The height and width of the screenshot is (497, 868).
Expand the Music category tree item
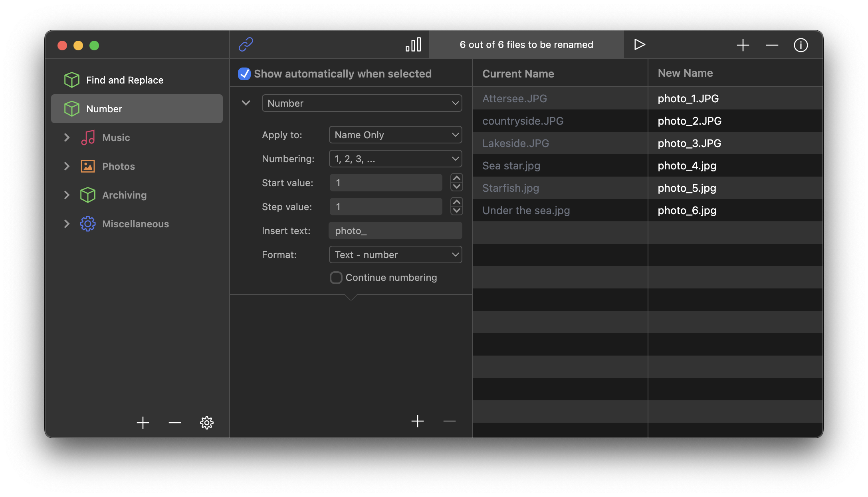[x=67, y=137]
